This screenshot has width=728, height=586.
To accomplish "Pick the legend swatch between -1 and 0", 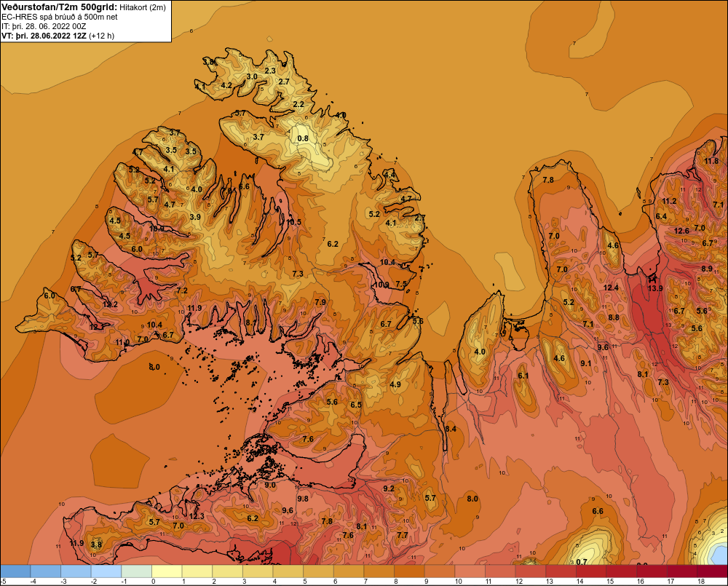I will point(137,571).
